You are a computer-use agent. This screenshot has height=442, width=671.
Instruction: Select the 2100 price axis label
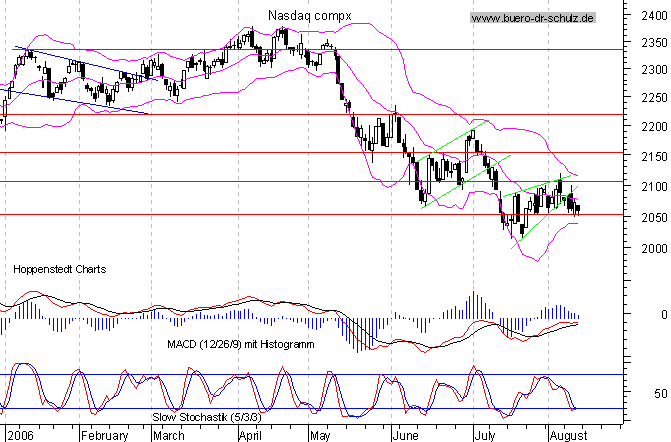click(x=654, y=187)
